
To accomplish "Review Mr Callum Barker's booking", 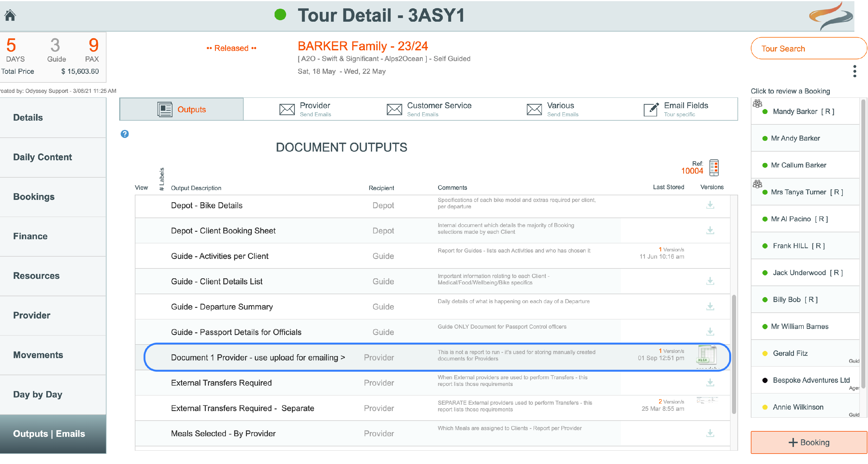I will (x=805, y=165).
